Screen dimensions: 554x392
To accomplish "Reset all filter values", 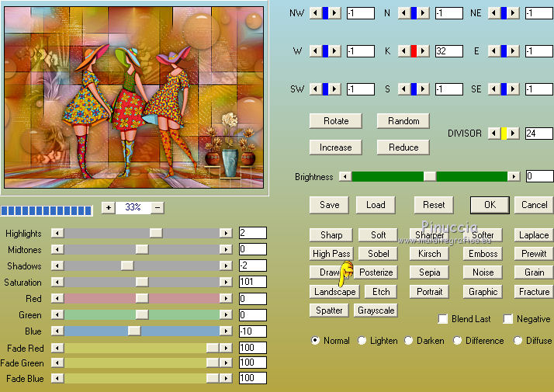I will (x=434, y=205).
